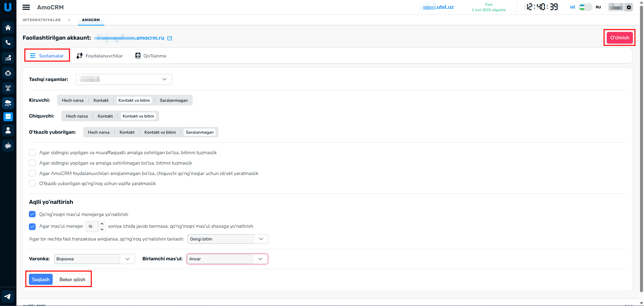Open external link icon beside amocrm.ru account

170,38
